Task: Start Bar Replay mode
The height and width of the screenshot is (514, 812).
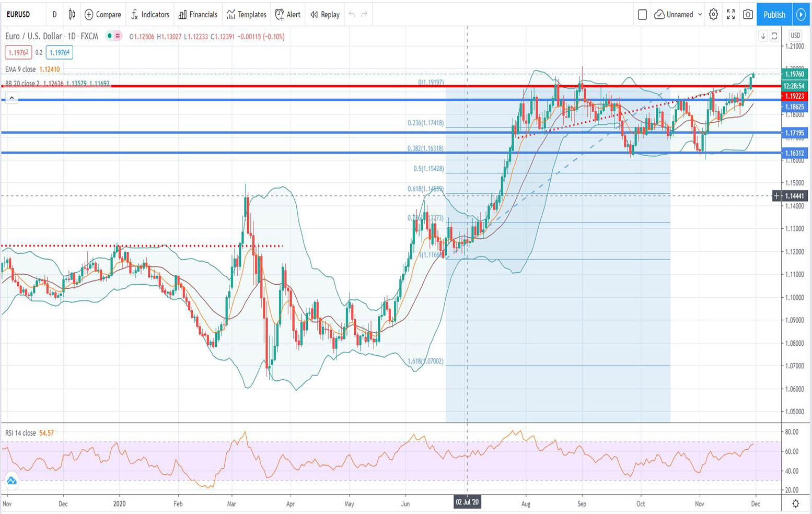Action: click(x=324, y=15)
